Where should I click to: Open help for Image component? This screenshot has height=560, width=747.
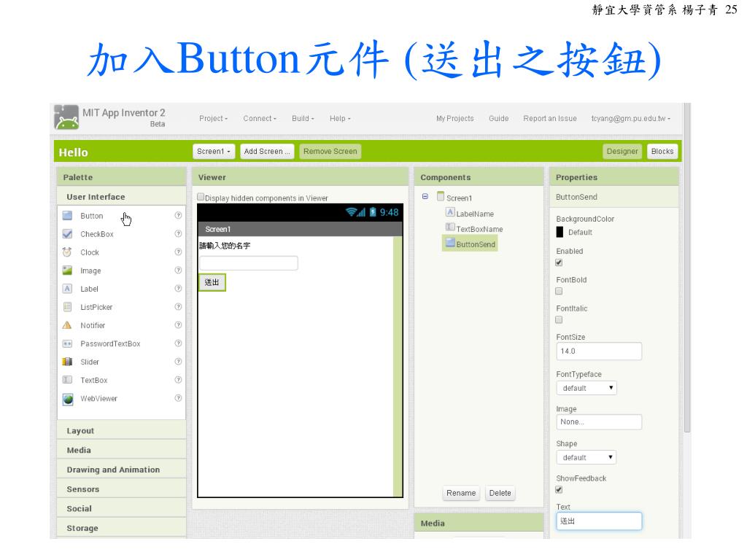pos(178,270)
